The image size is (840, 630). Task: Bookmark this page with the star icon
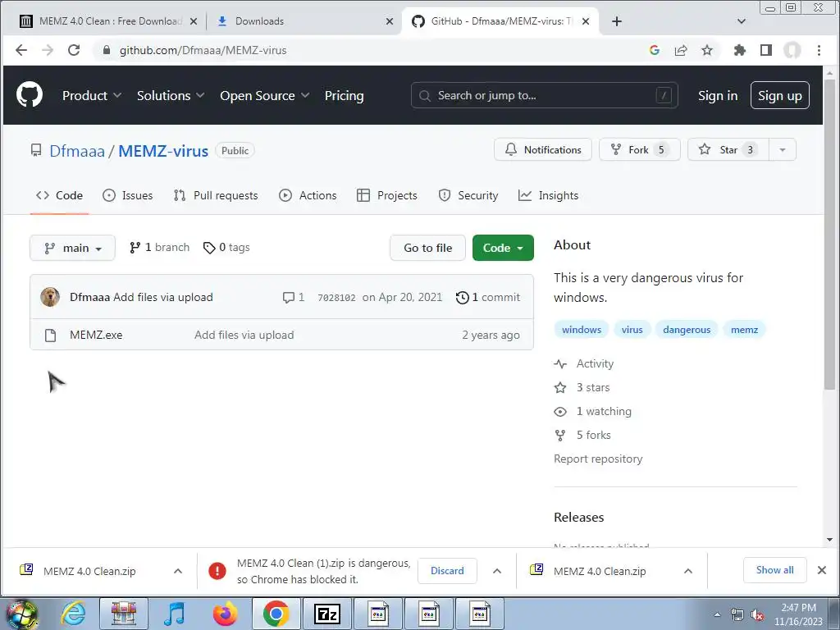(707, 50)
